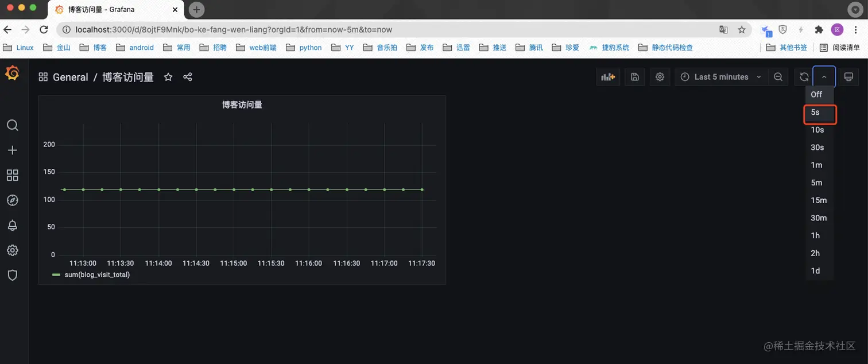Click the General folder breadcrumb

pyautogui.click(x=71, y=77)
